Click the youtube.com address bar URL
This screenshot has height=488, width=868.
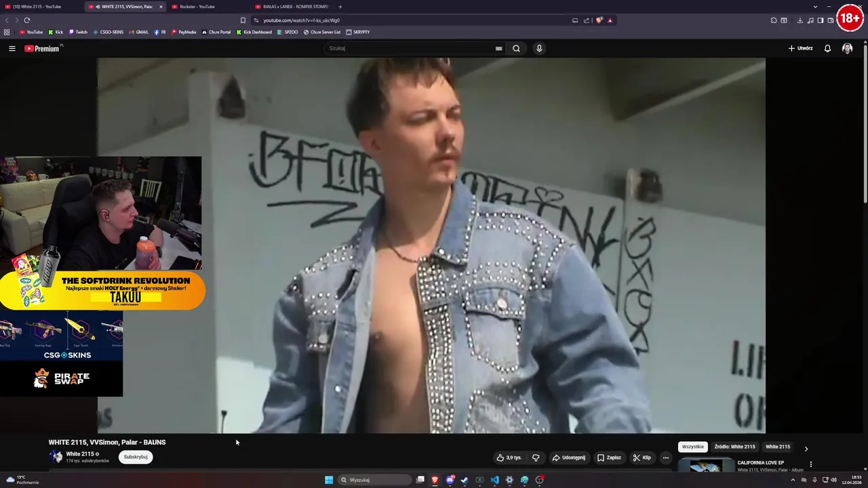tap(302, 20)
